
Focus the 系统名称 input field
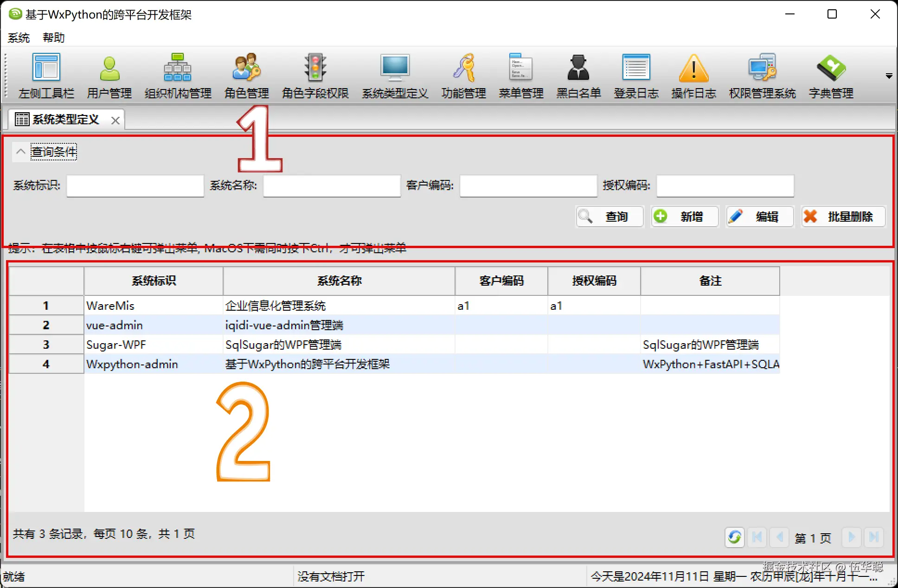(x=332, y=185)
